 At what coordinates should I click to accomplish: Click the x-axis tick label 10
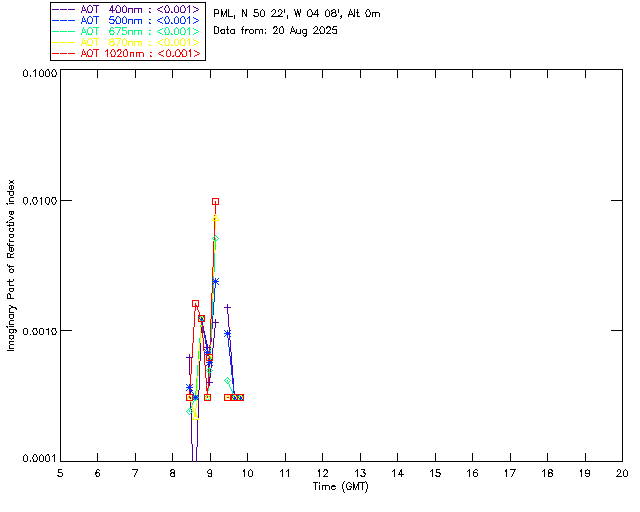[x=247, y=473]
